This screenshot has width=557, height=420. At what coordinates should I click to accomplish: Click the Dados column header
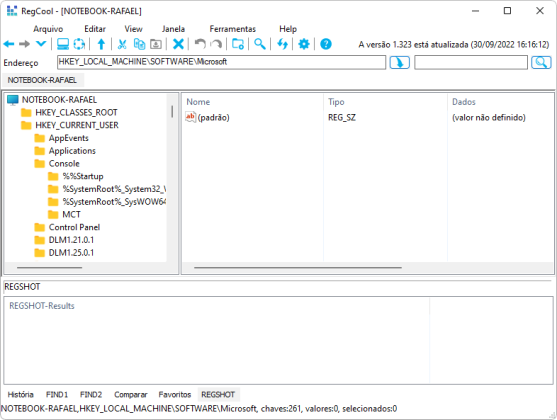pos(500,102)
